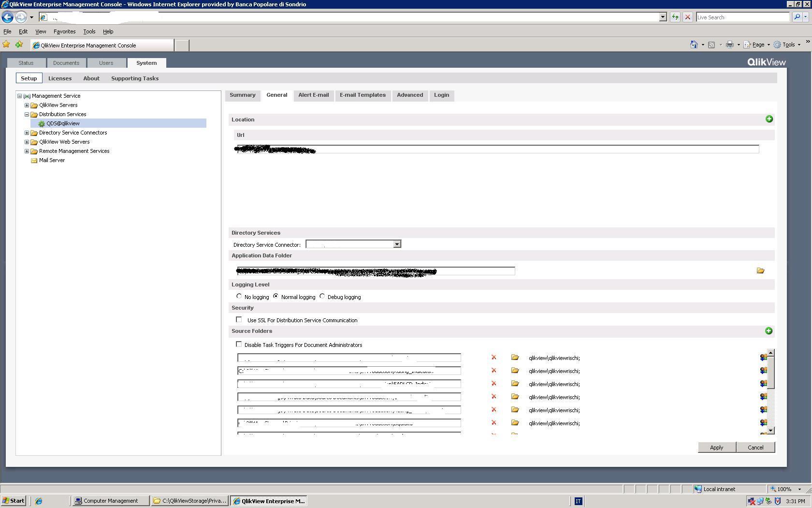This screenshot has height=508, width=812.
Task: Switch to the Status tab
Action: point(26,63)
